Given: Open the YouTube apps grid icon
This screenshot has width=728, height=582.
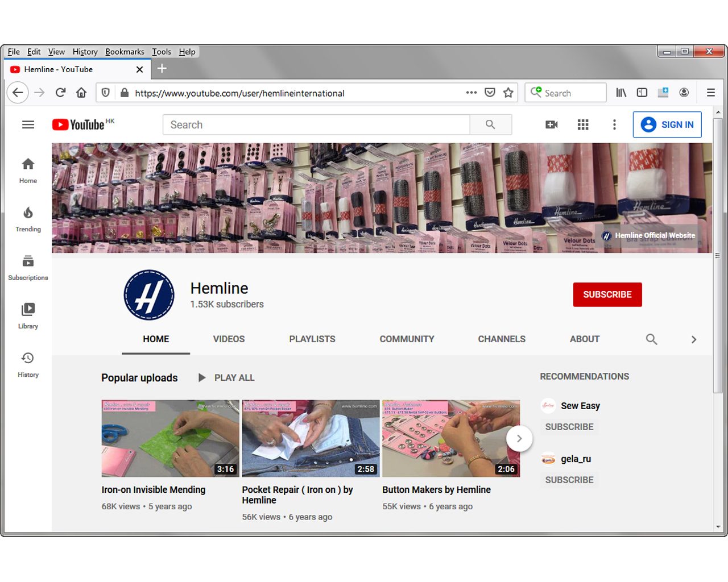Looking at the screenshot, I should pos(583,124).
